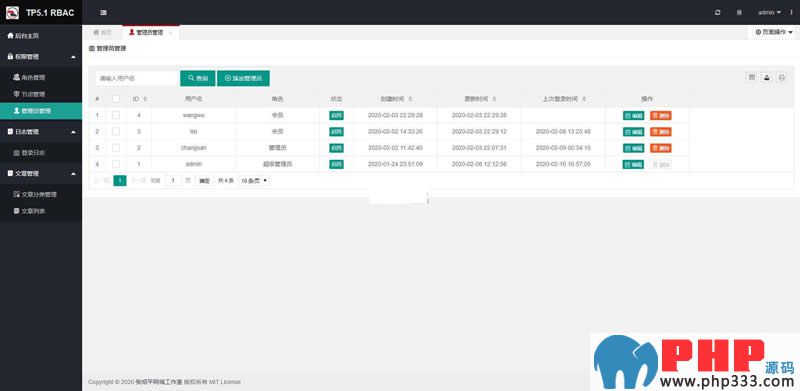Edit the wangwu administrator
This screenshot has height=391, width=800.
pyautogui.click(x=634, y=115)
